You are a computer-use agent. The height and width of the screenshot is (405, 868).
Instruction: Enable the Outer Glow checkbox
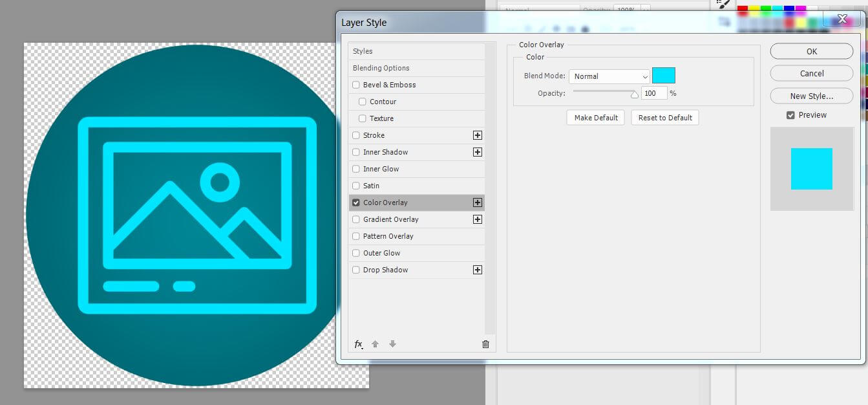coord(356,253)
